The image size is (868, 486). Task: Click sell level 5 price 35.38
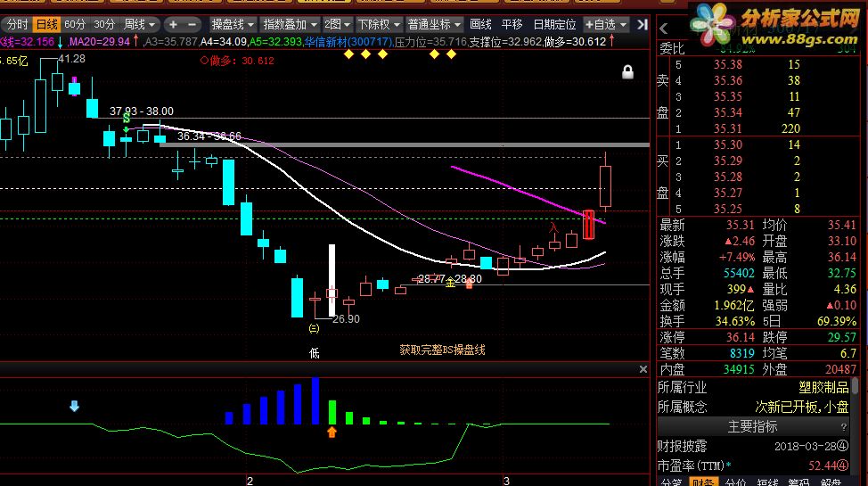pos(727,65)
